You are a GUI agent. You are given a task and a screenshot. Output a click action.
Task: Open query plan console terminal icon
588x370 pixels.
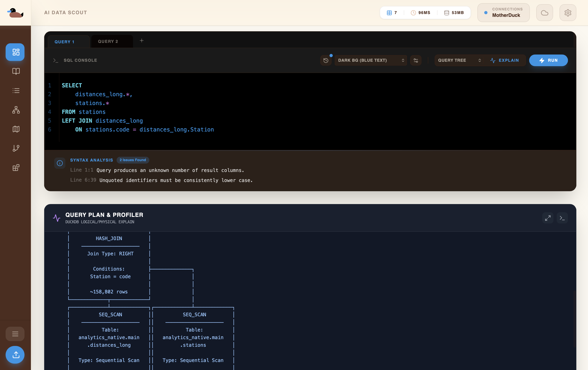(562, 218)
